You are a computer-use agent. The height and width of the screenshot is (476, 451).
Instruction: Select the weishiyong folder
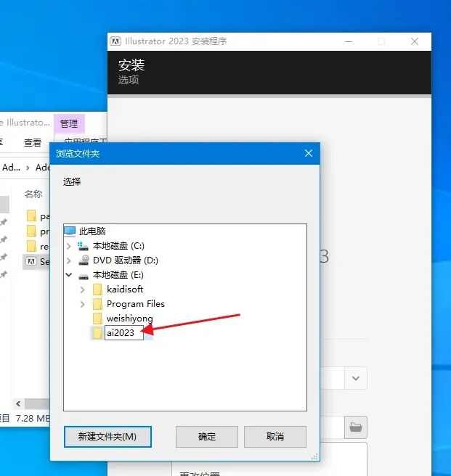pos(130,319)
